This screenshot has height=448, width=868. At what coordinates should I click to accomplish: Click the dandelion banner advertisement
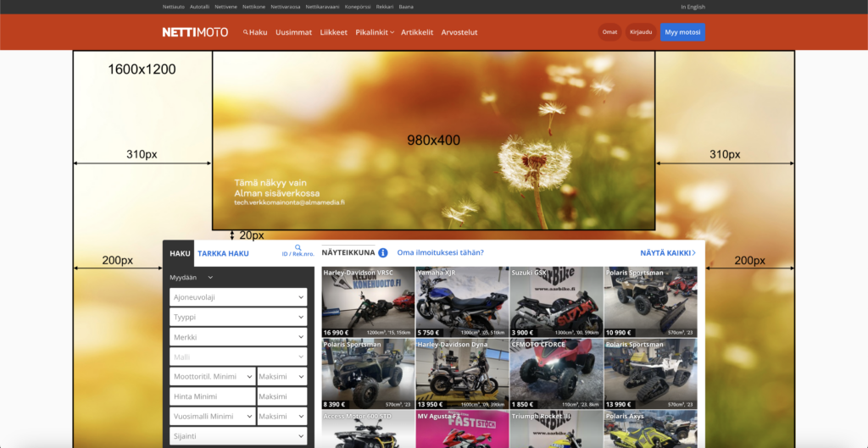click(x=433, y=141)
